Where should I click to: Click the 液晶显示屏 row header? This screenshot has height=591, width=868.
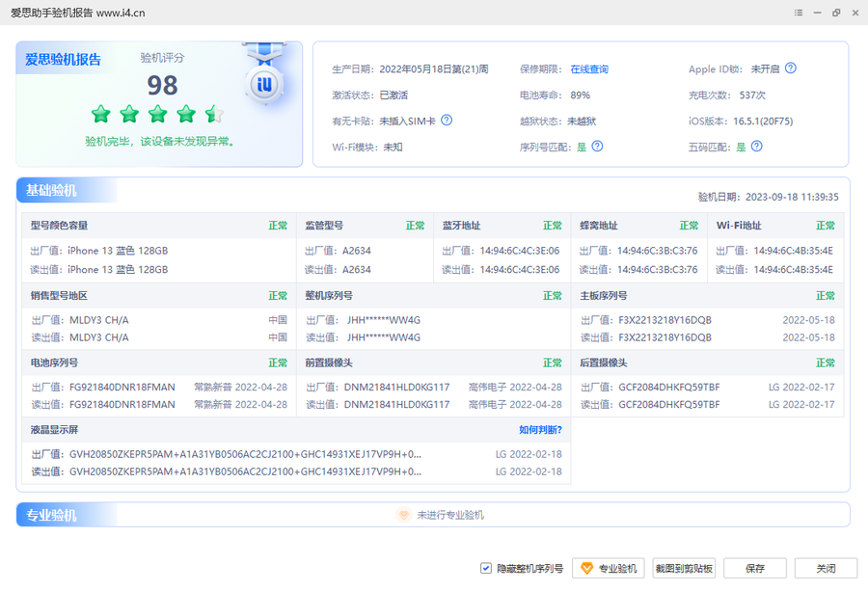296,430
